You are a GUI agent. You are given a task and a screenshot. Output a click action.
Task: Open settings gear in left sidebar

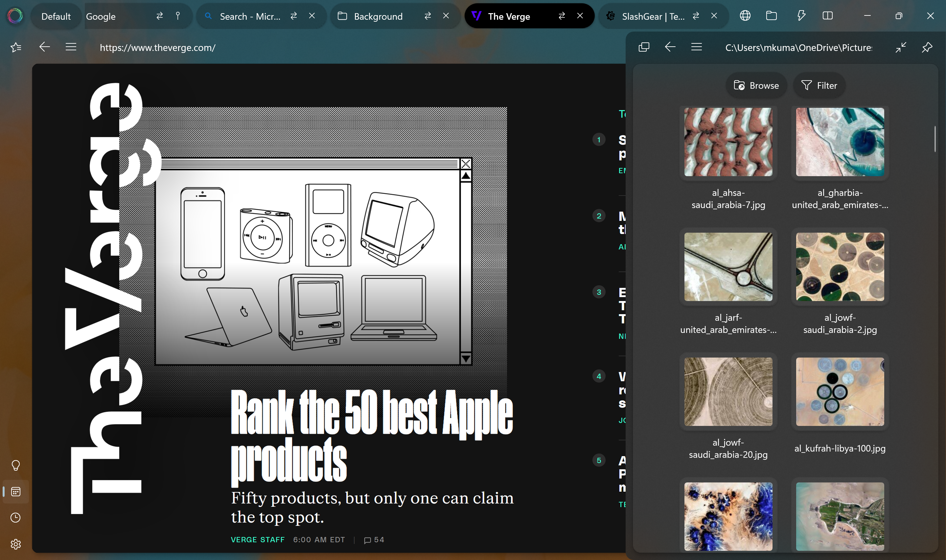coord(16,544)
